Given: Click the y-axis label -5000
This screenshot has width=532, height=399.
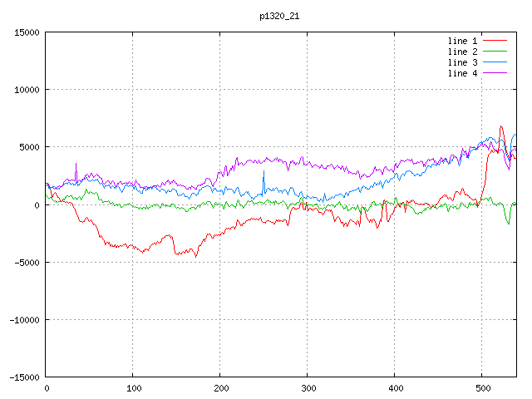Looking at the screenshot, I should click(x=27, y=263).
